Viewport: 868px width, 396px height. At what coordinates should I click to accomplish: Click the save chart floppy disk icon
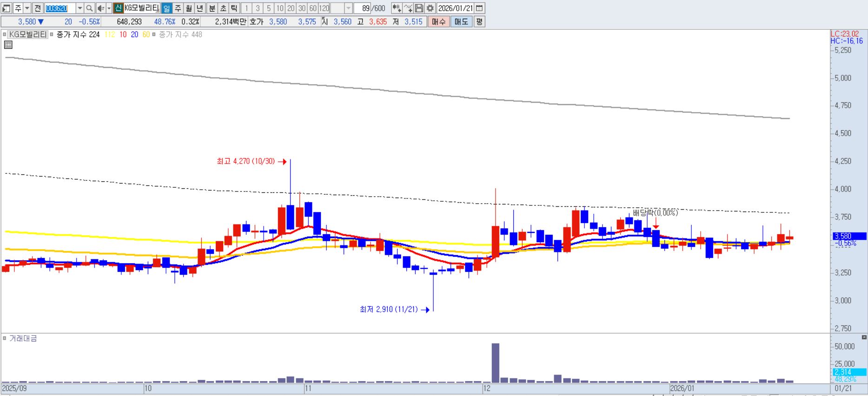pos(419,8)
